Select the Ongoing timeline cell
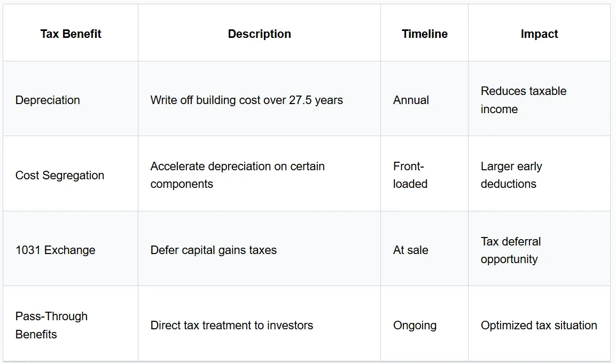616x364 pixels. (415, 326)
